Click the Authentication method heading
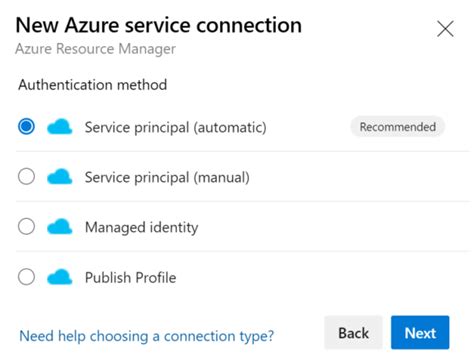The height and width of the screenshot is (360, 474). point(93,85)
